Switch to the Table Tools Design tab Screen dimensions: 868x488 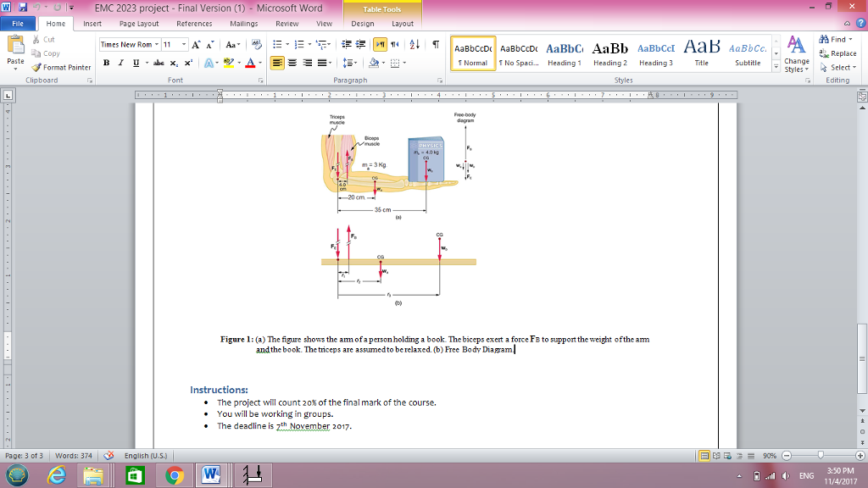tap(362, 25)
